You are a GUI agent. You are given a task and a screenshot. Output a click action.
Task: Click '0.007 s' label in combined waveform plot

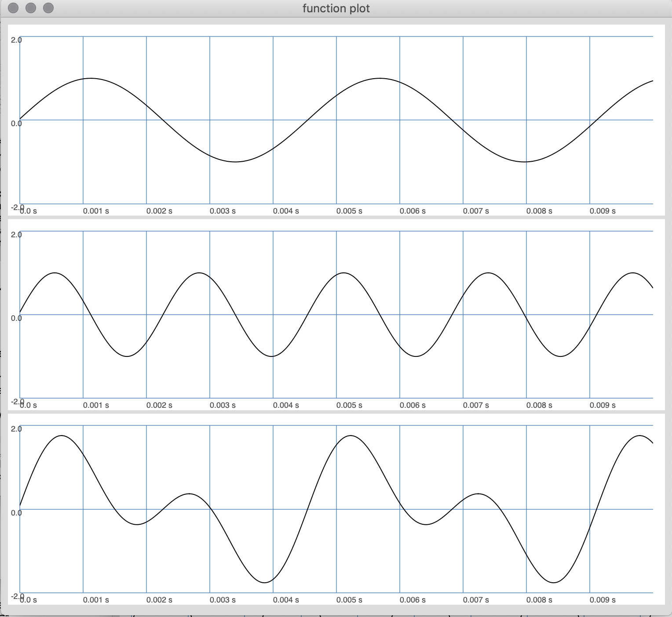[x=476, y=600]
